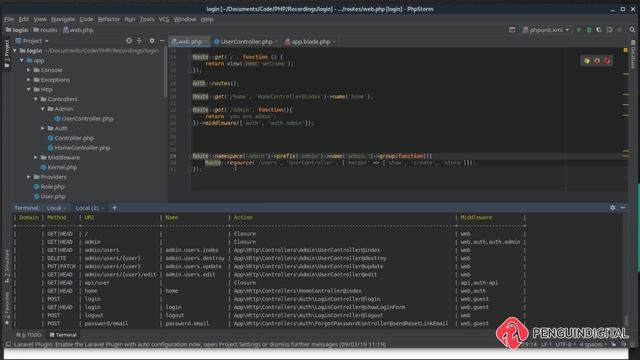The width and height of the screenshot is (640, 360).
Task: Click the UTF-8 encoding indicator in the status bar
Action: (565, 344)
